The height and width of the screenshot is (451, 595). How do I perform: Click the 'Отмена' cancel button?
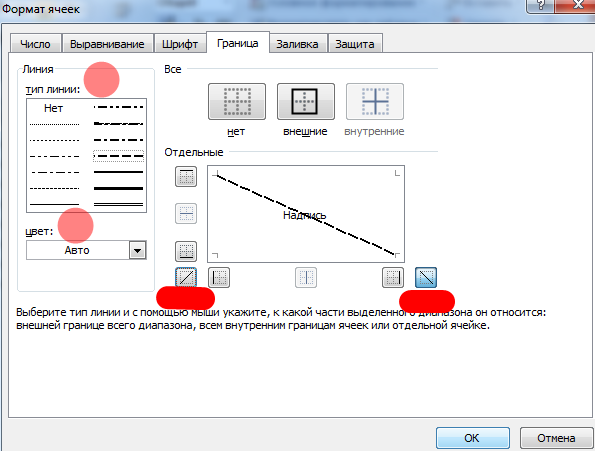556,438
